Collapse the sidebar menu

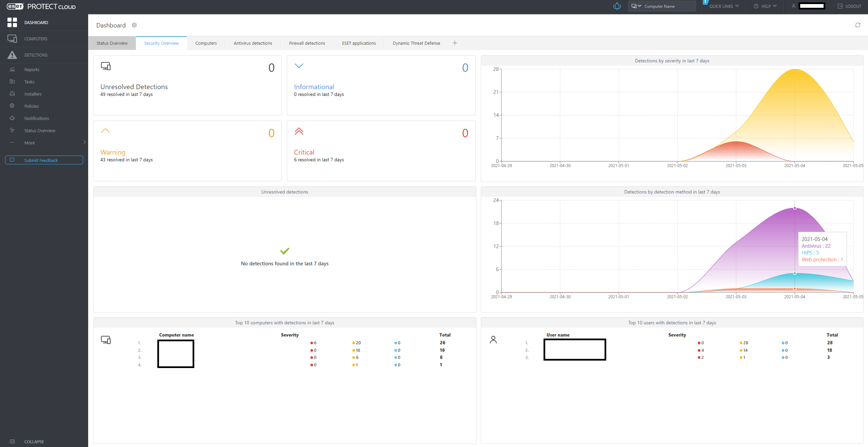click(x=34, y=442)
